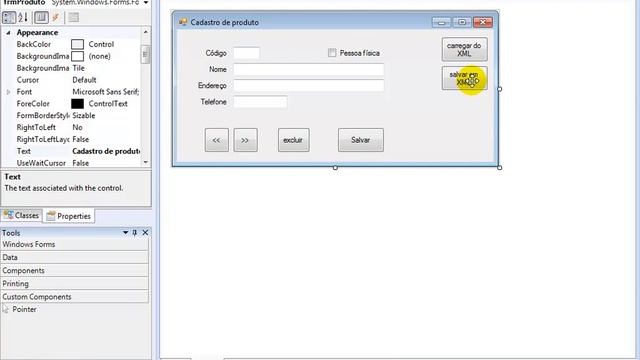Screen dimensions: 640x360
Task: Click the salvar em XML button
Action: (x=464, y=78)
